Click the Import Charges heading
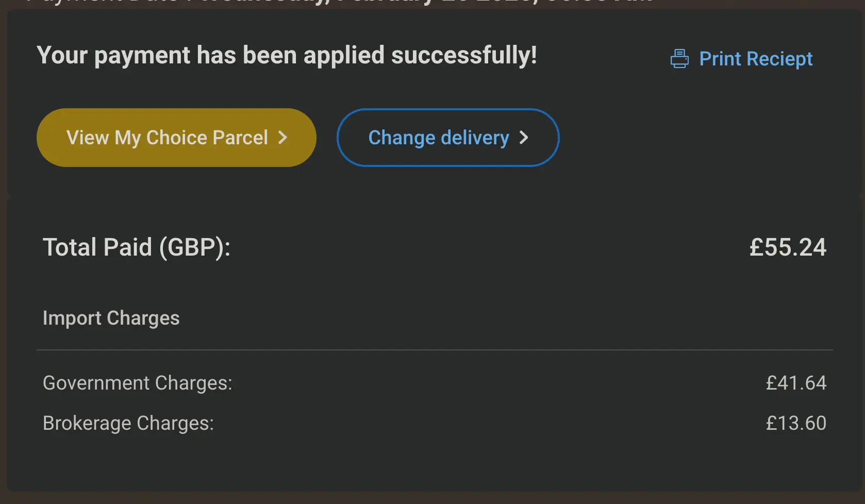 111,318
